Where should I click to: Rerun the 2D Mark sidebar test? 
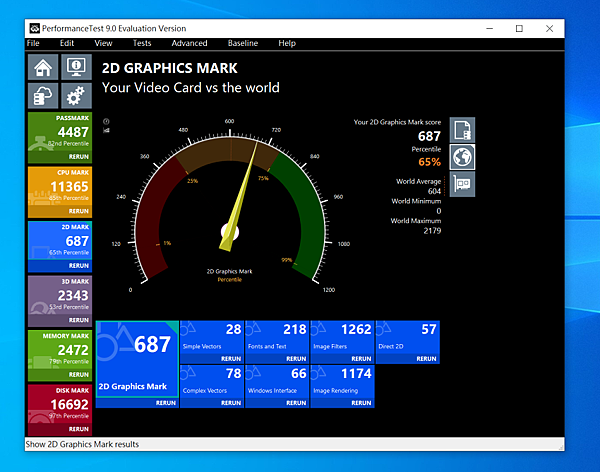[78, 266]
